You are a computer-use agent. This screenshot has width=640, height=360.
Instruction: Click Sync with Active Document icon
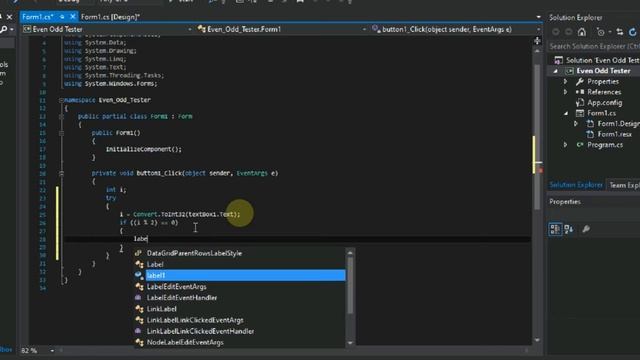pos(620,32)
